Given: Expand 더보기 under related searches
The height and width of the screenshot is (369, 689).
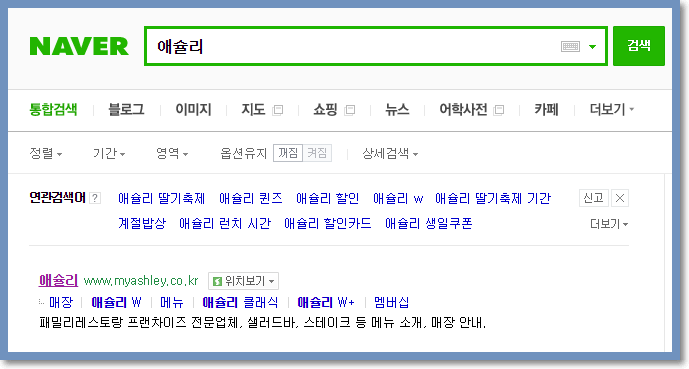Looking at the screenshot, I should point(609,224).
